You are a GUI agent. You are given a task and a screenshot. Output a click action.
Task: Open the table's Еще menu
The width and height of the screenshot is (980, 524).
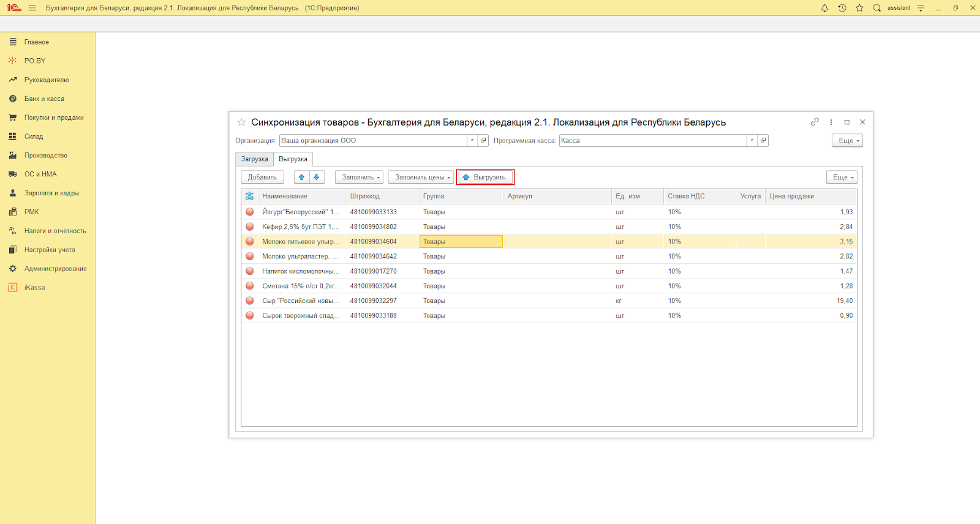[x=842, y=177]
